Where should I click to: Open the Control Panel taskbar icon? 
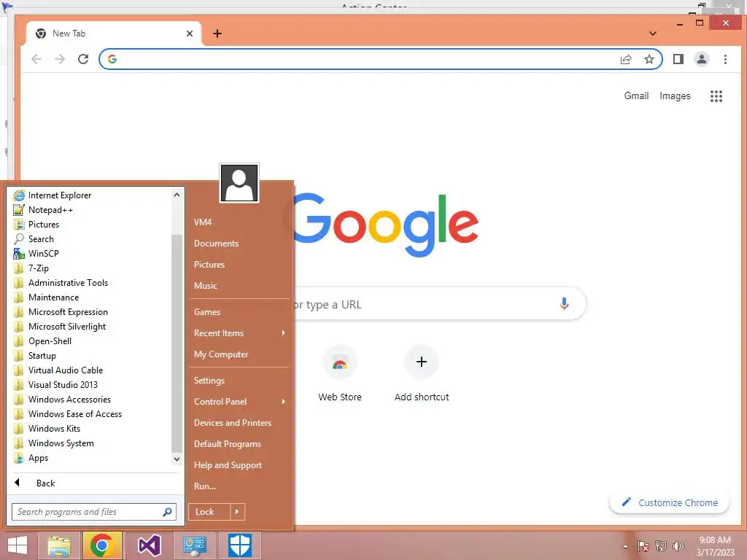coord(194,545)
